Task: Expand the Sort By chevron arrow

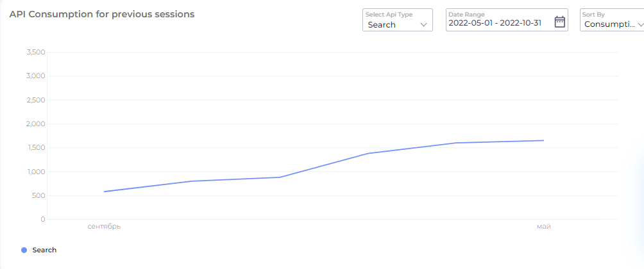Action: coord(640,24)
